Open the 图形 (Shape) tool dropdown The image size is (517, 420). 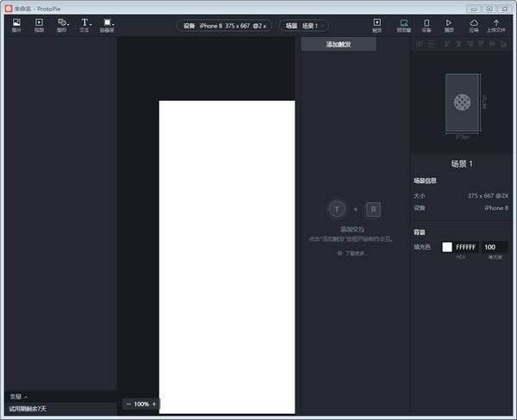pyautogui.click(x=62, y=24)
